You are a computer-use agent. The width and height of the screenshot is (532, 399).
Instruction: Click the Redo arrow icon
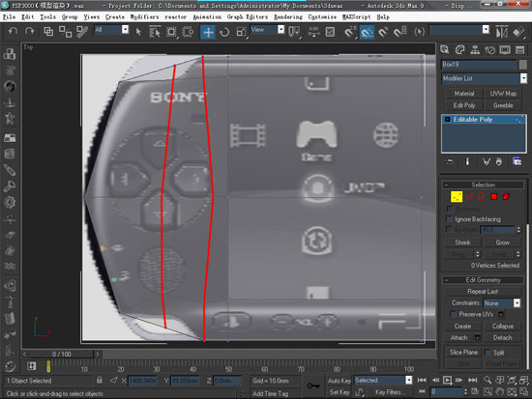pos(30,32)
